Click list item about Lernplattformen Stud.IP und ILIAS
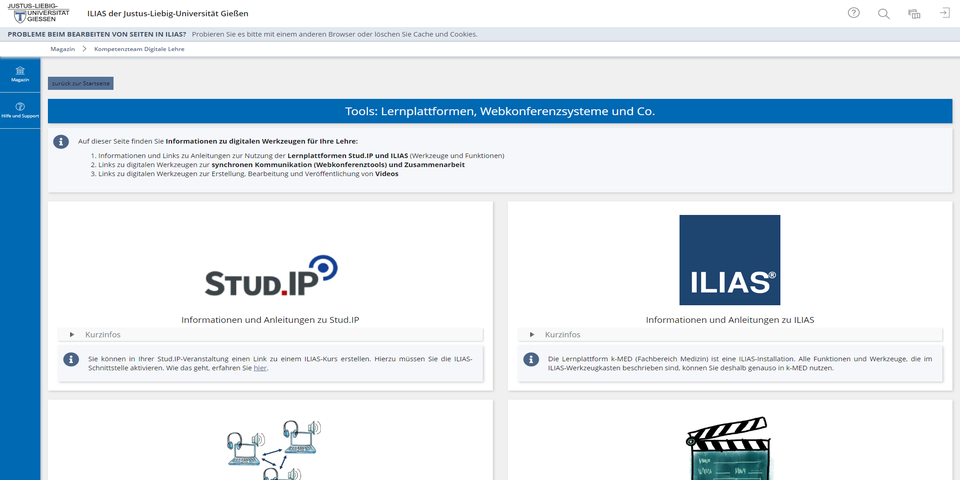Viewport: 960px width, 480px height. pyautogui.click(x=301, y=156)
